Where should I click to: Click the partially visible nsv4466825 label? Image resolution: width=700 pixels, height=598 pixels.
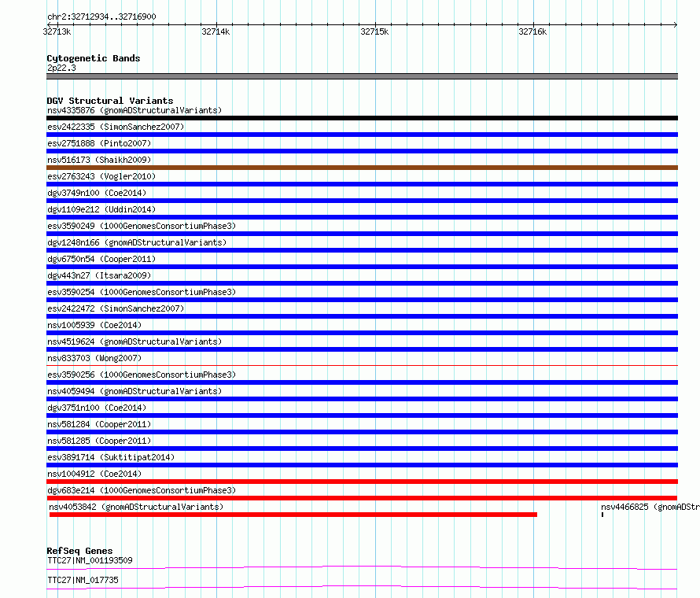[650, 507]
